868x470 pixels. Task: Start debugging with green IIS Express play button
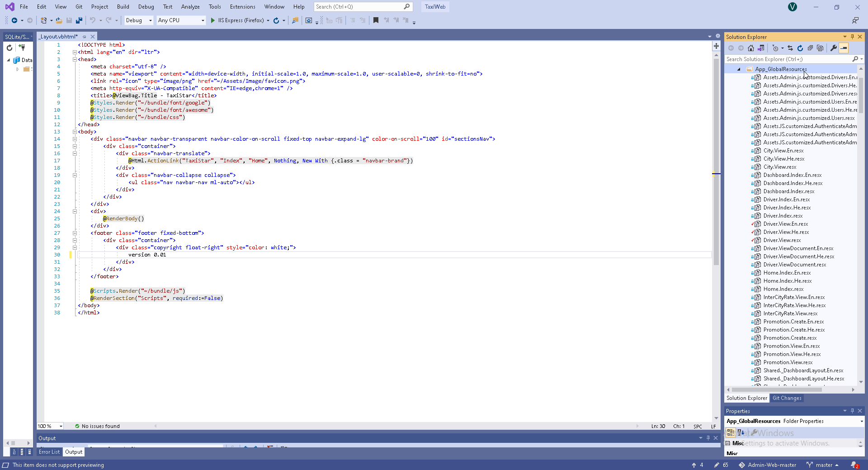click(213, 20)
